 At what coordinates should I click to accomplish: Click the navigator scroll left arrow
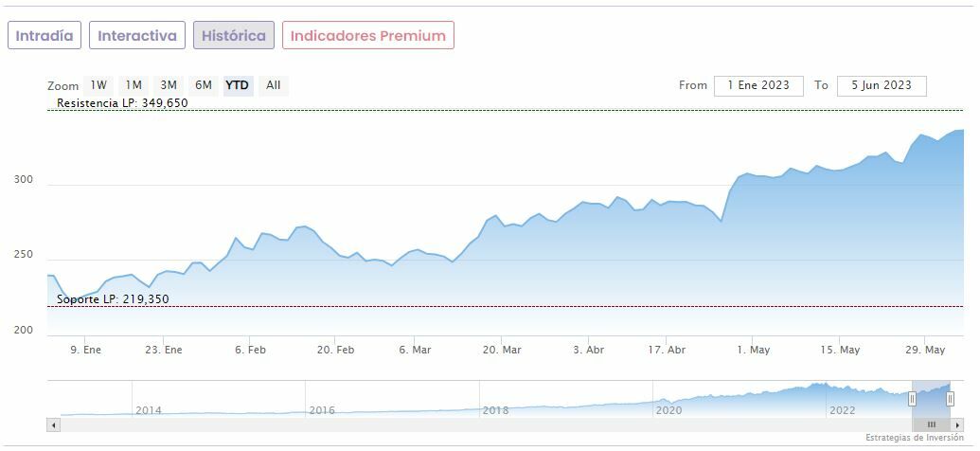tap(53, 425)
